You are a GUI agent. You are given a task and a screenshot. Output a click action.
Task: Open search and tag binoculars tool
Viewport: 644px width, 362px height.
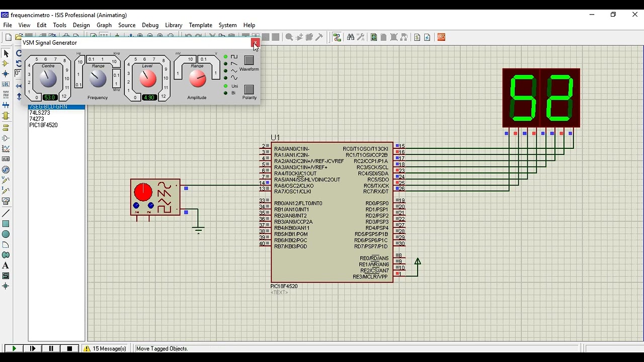pyautogui.click(x=351, y=37)
